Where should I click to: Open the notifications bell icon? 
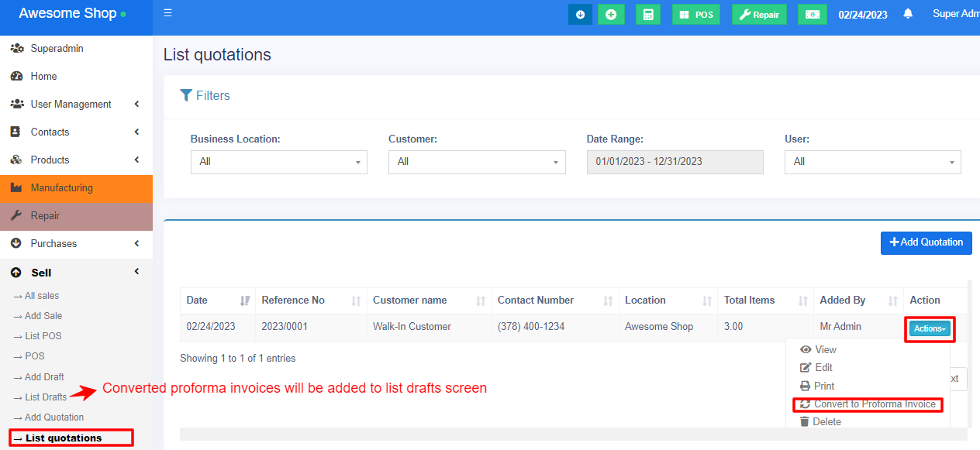[908, 14]
